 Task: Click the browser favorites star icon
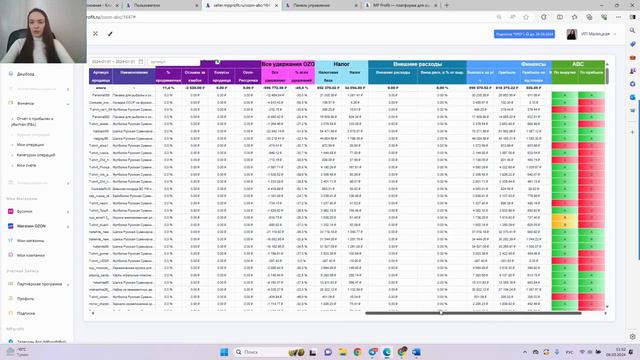[526, 17]
